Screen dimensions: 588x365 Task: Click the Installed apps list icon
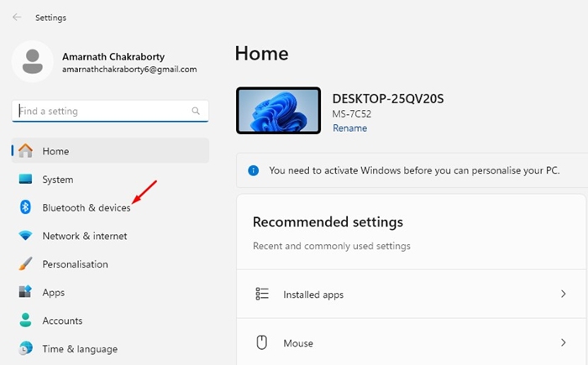(262, 295)
